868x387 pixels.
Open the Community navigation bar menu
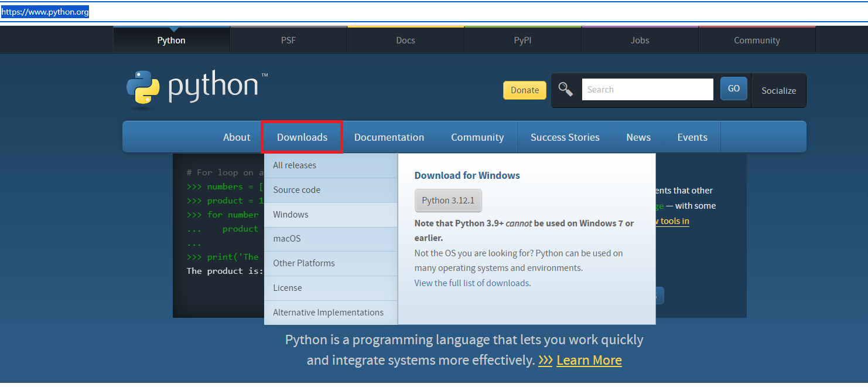(x=477, y=137)
